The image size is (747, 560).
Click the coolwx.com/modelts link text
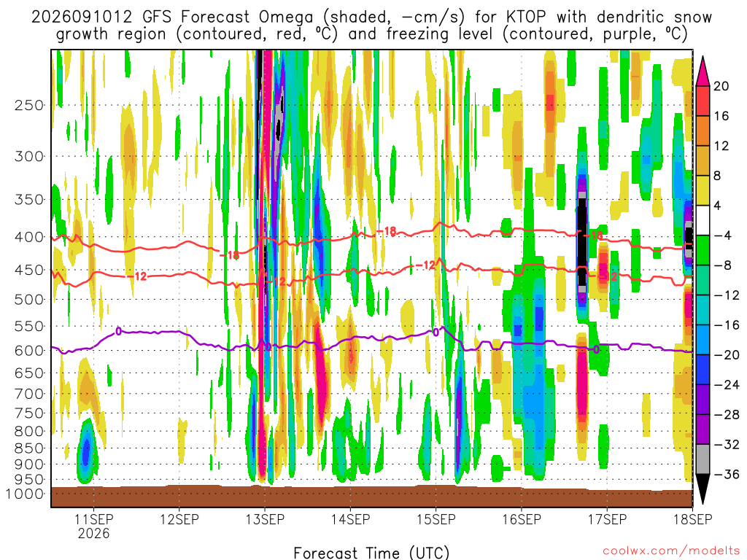pos(671,551)
